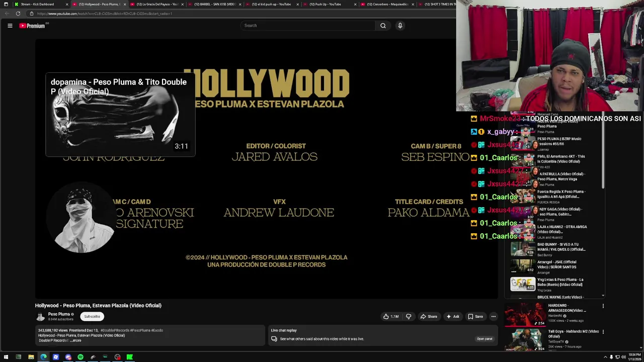
Task: Open File Explorer from the taskbar
Action: (x=31, y=357)
